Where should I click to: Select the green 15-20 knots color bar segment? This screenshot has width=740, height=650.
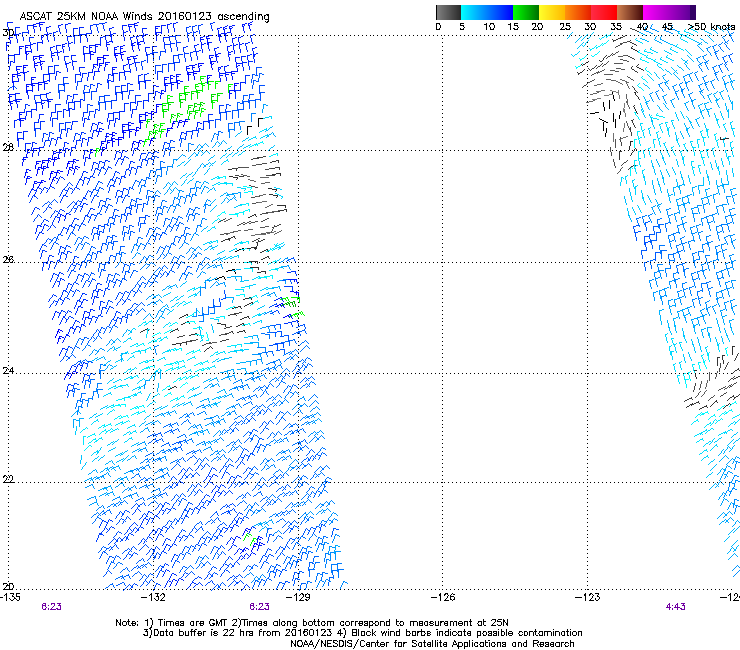pyautogui.click(x=526, y=12)
